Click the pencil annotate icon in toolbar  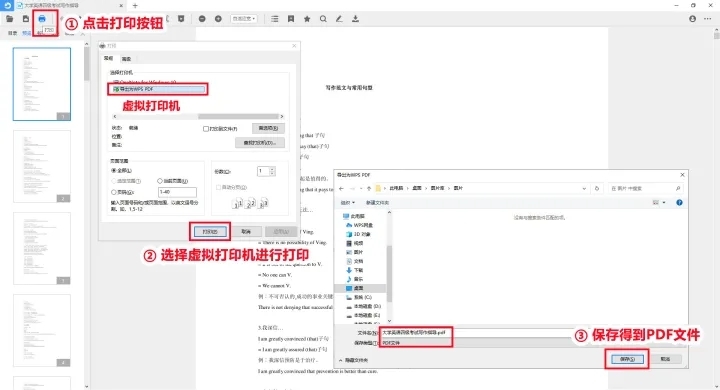(x=339, y=19)
